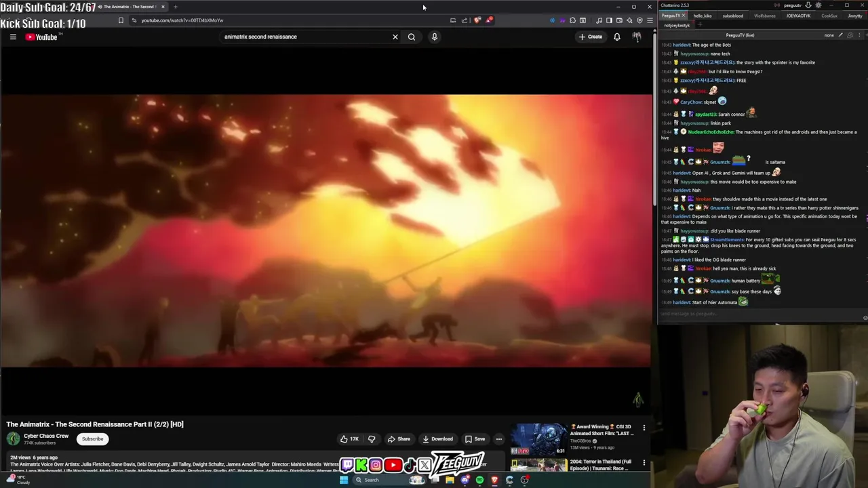The width and height of the screenshot is (868, 488).
Task: Open Windows Start menu
Action: click(x=344, y=480)
